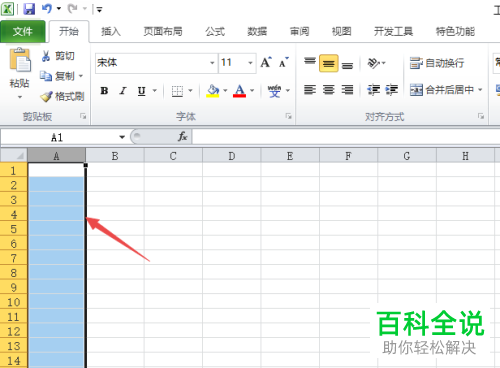Click the Redo arrow icon
Viewport: 500px width, 368px height.
(72, 9)
